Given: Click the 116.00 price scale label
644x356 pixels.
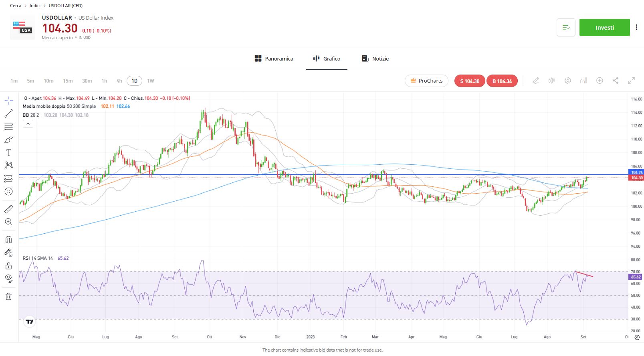Looking at the screenshot, I should coord(636,99).
